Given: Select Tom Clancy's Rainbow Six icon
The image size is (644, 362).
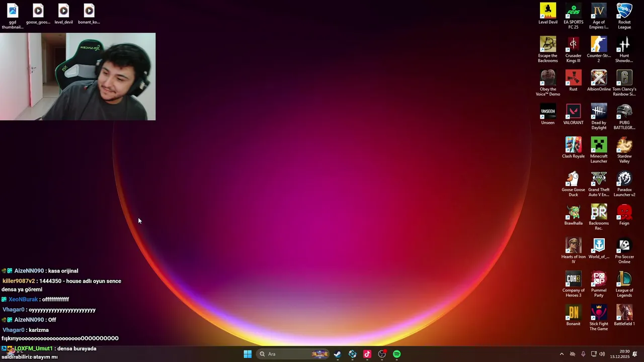Looking at the screenshot, I should [x=624, y=83].
